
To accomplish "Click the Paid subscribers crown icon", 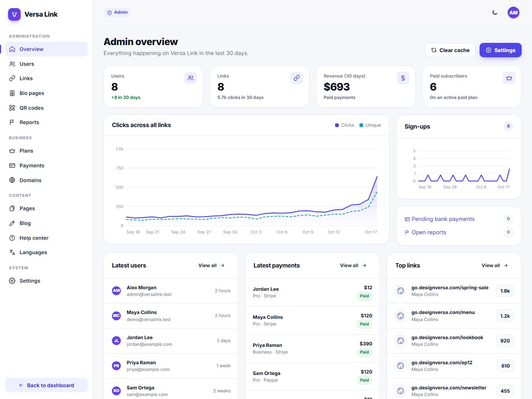I will [x=509, y=78].
